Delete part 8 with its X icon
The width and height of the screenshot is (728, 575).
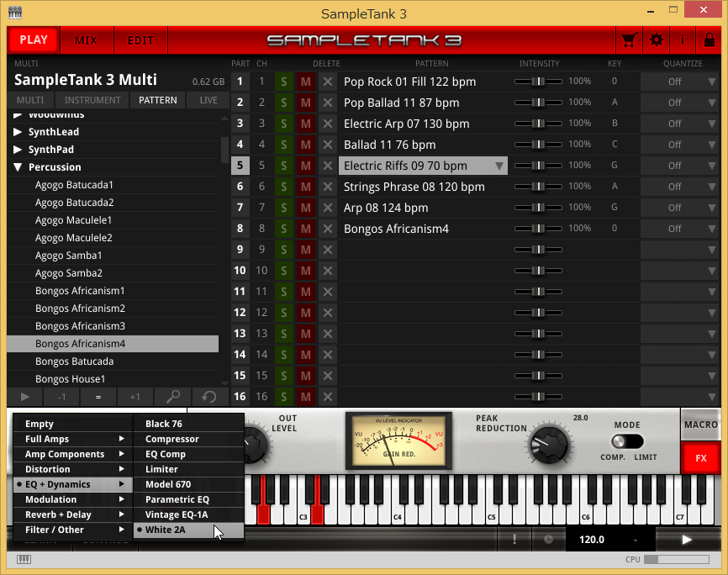tap(328, 229)
